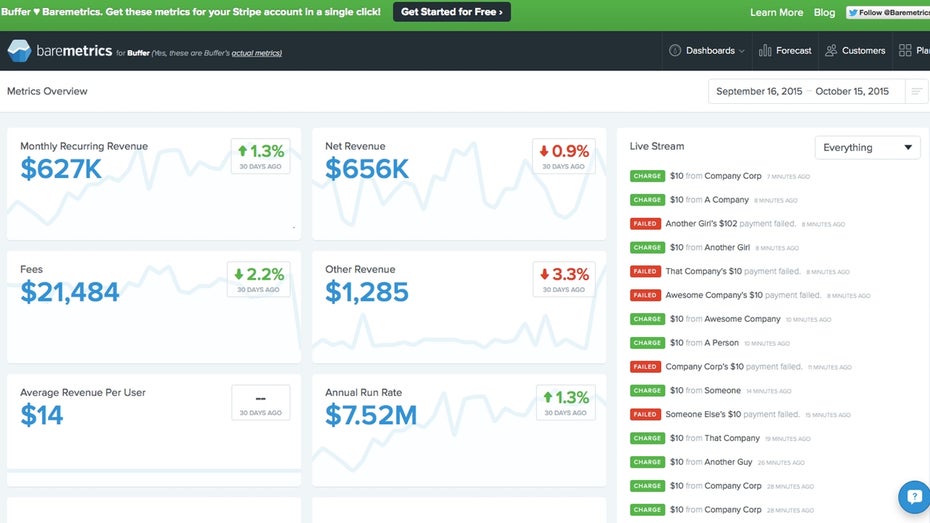This screenshot has height=523, width=930.
Task: Click the 1.3% badge on Annual Run Rate
Action: [565, 403]
